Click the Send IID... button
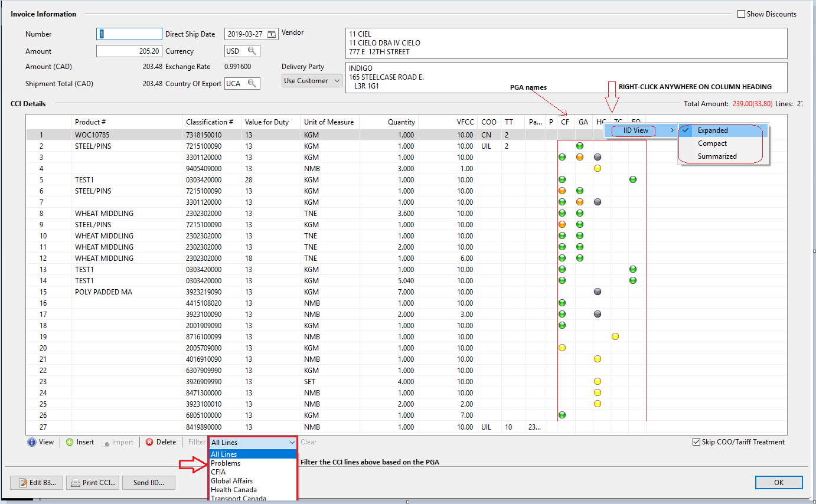 149,483
